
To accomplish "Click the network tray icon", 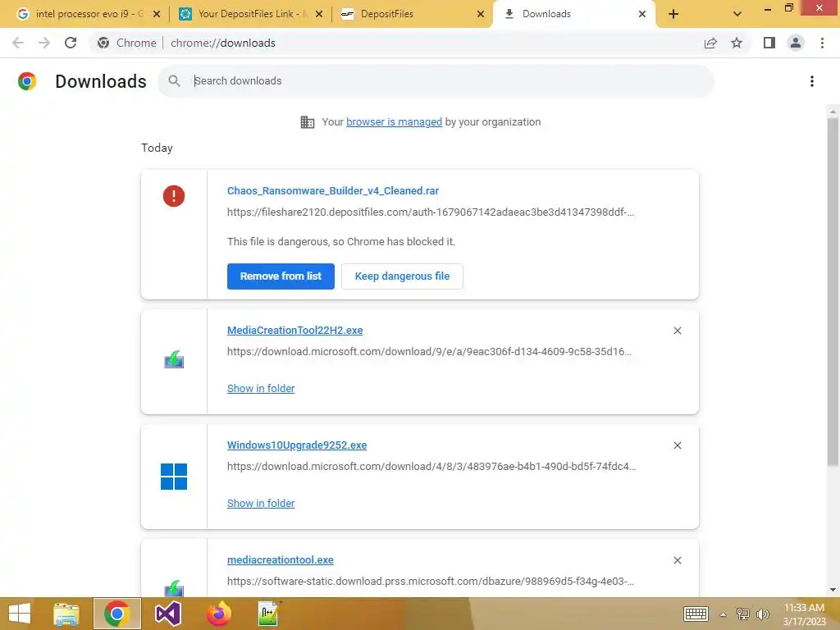I will [x=742, y=614].
